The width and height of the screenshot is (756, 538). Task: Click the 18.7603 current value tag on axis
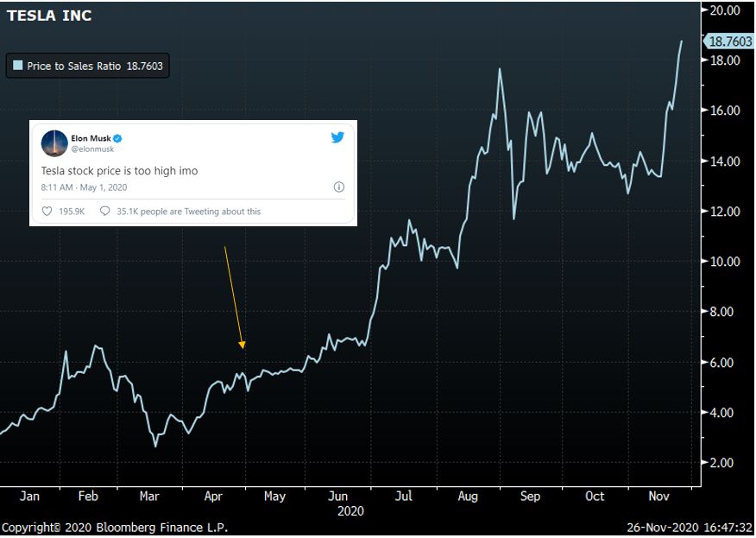click(729, 41)
